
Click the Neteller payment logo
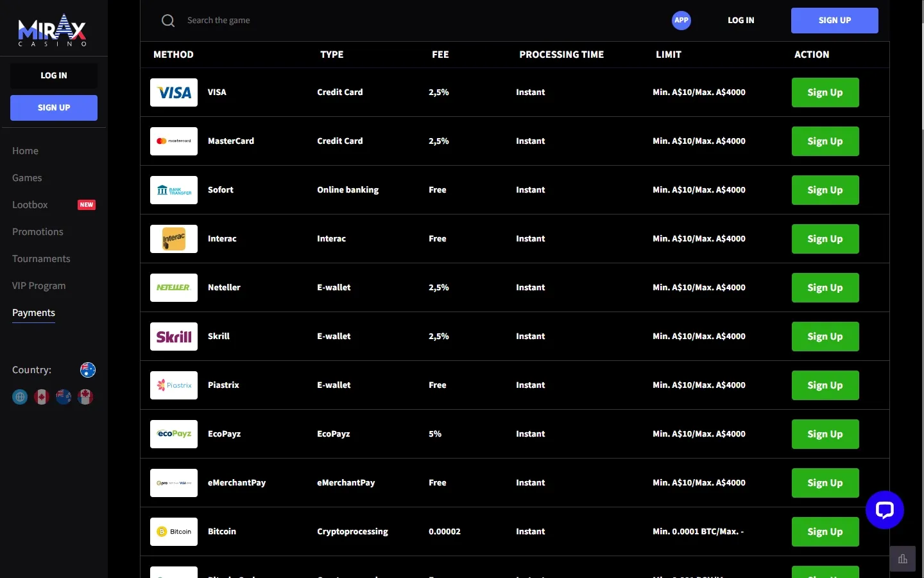tap(174, 288)
